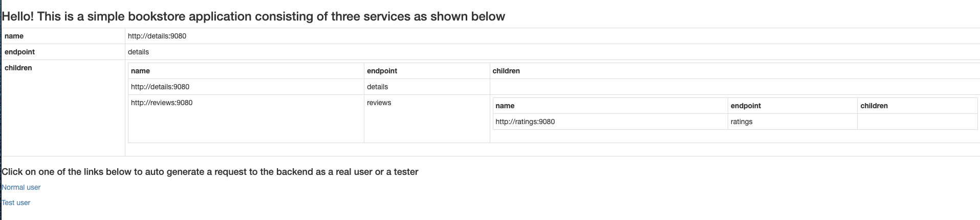Select the 'ratings' endpoint cell
This screenshot has height=220, width=980.
(x=792, y=122)
